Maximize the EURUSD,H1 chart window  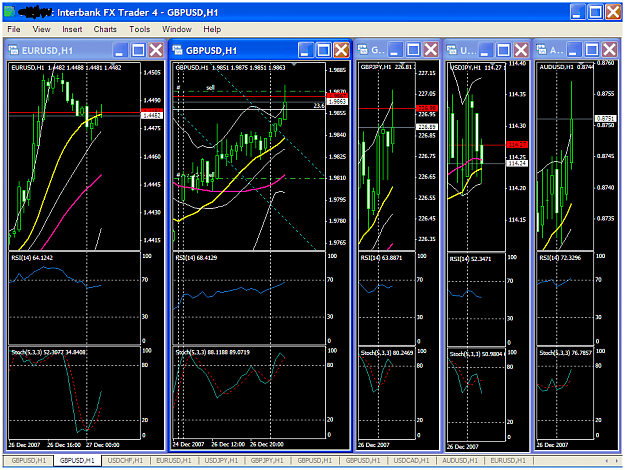click(138, 50)
